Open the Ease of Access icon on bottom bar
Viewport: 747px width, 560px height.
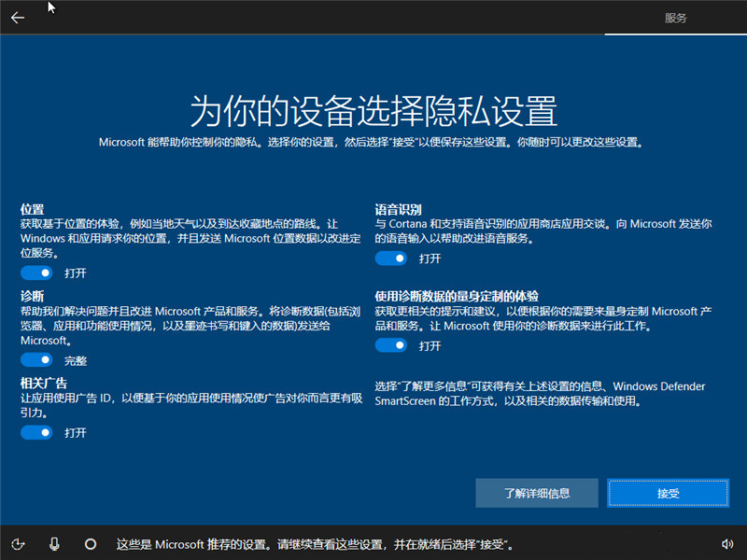tap(19, 544)
